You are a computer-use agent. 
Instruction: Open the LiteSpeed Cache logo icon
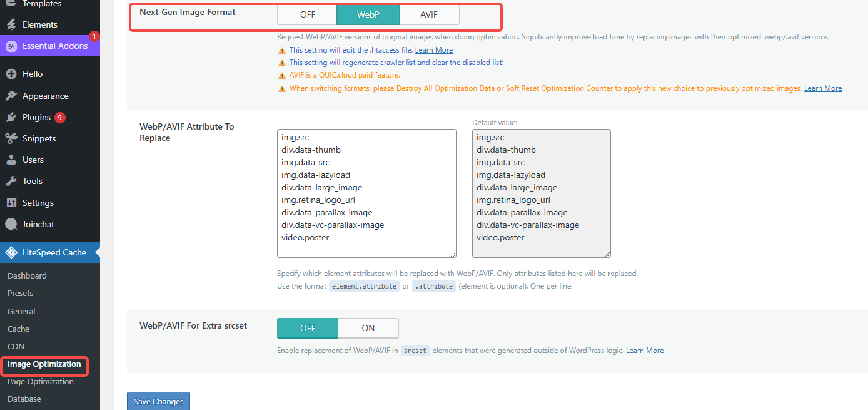[11, 252]
